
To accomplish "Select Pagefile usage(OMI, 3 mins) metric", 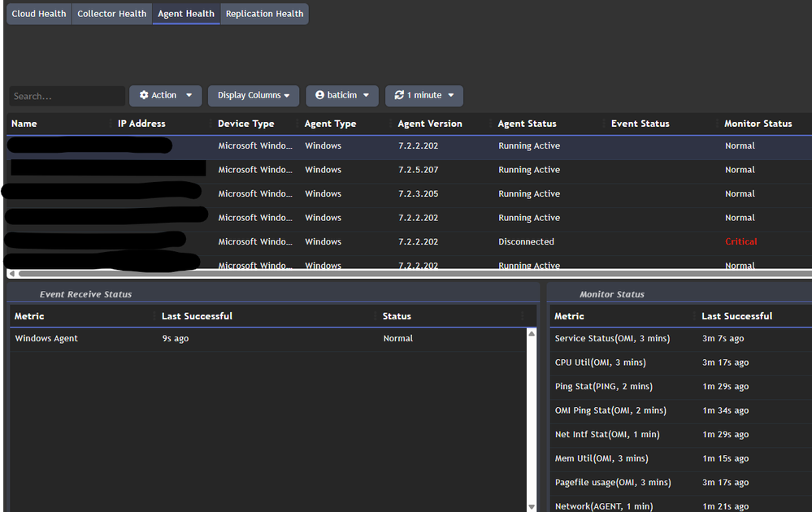I will 613,483.
